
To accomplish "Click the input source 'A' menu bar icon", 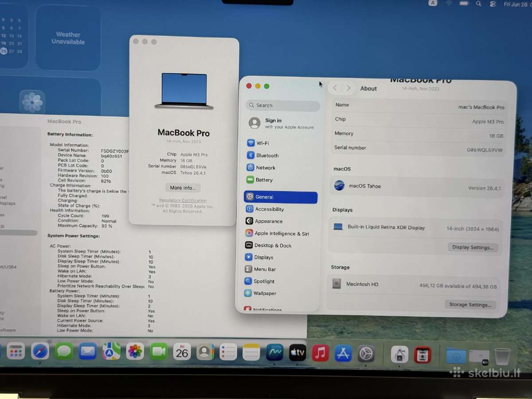I will tap(433, 3).
